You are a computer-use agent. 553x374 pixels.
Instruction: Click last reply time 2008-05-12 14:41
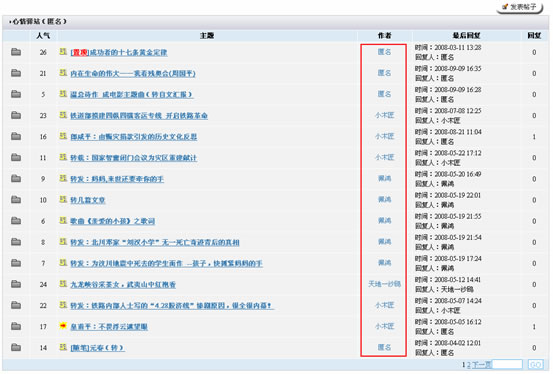pos(458,280)
